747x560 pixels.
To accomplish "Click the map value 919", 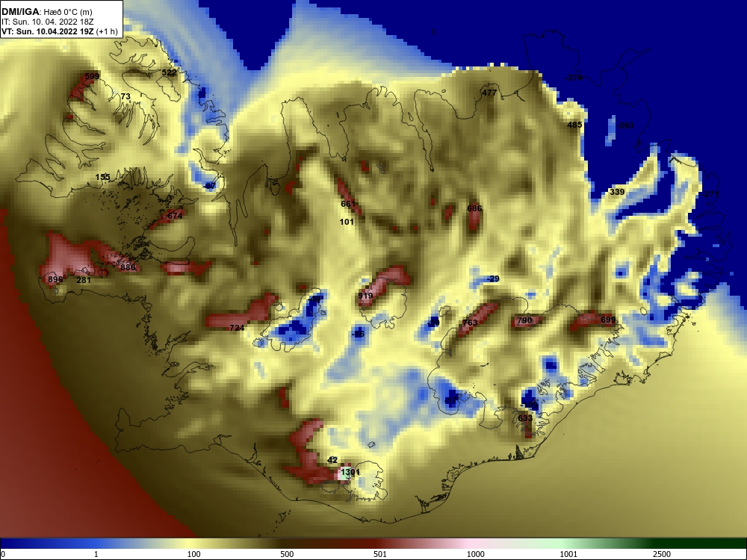I will click(365, 296).
